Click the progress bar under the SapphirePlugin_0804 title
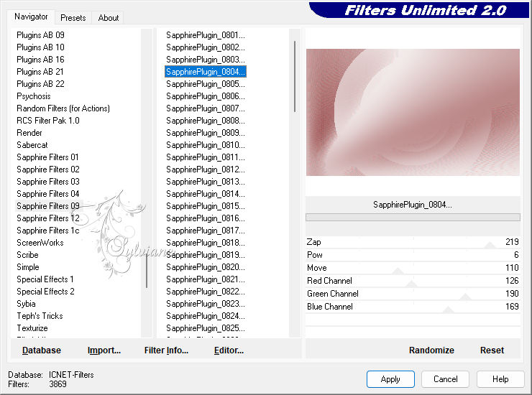The width and height of the screenshot is (532, 395). coord(413,218)
